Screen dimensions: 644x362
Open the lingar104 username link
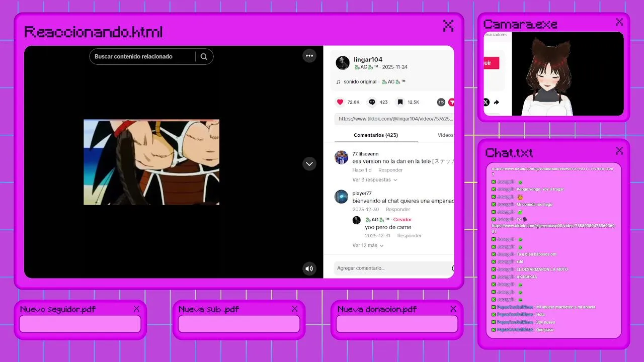click(368, 60)
